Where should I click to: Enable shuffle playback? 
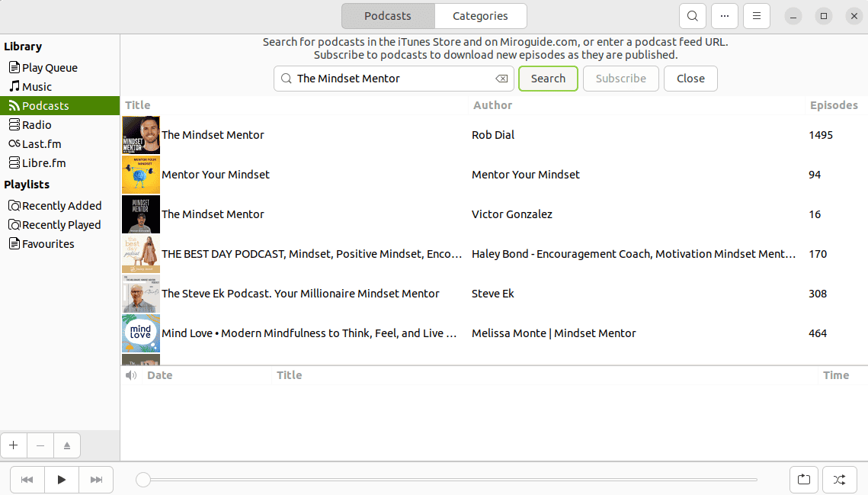(x=838, y=479)
